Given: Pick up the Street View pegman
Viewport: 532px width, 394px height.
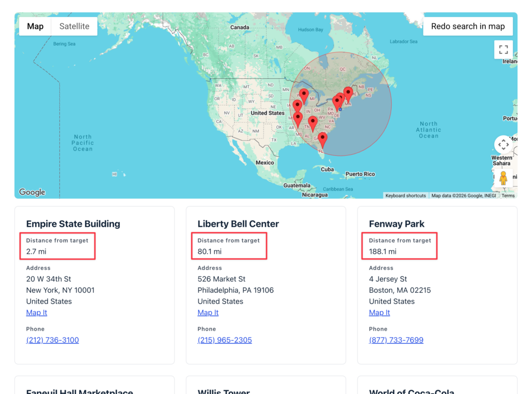Looking at the screenshot, I should [503, 178].
